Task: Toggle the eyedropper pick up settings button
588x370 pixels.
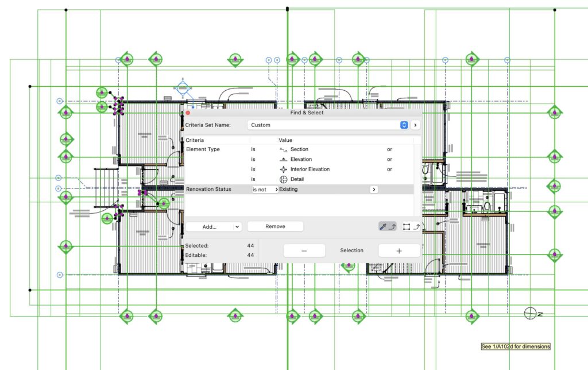Action: click(386, 227)
